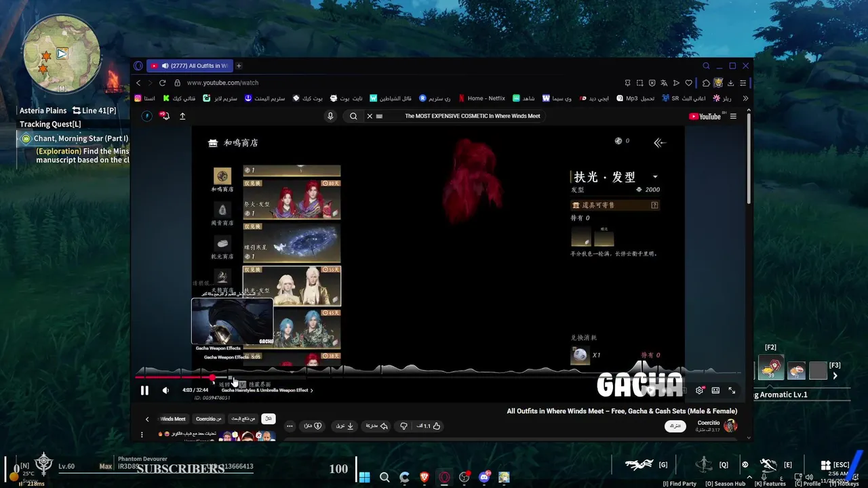
Task: Select 'Chant, Morning Star (Part I)' quest
Action: point(81,138)
